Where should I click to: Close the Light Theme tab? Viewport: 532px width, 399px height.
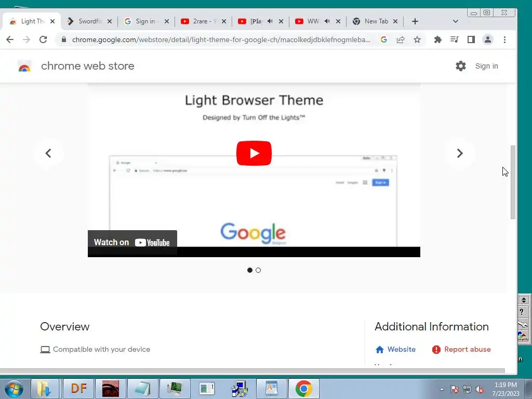pyautogui.click(x=52, y=21)
